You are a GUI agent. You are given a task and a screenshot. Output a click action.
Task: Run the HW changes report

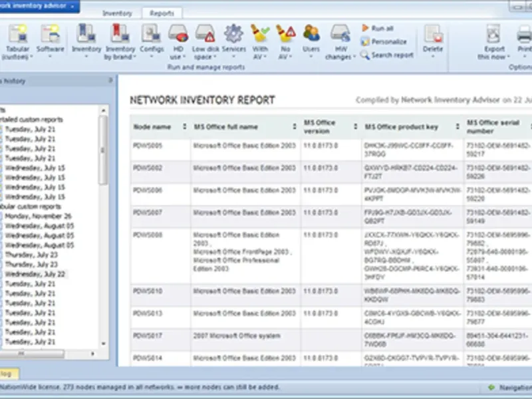coord(340,34)
